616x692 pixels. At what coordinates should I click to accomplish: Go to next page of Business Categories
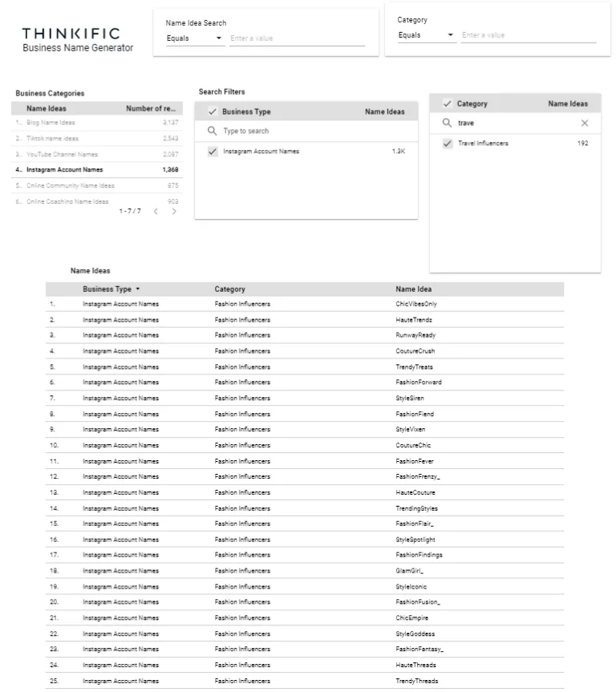(174, 212)
